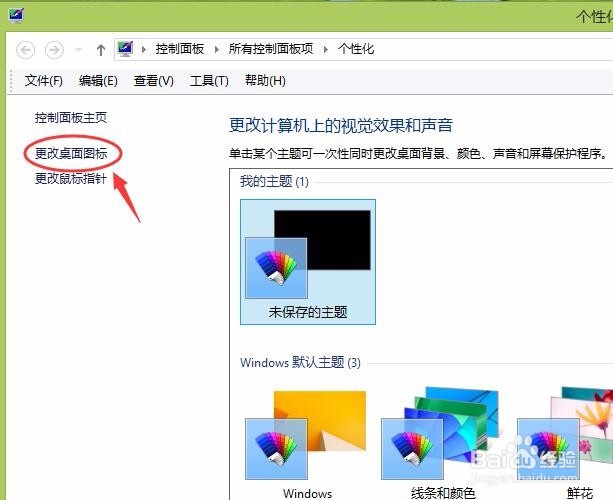Open 更改鼠标指针 link
Viewport: 613px width, 500px height.
coord(71,178)
